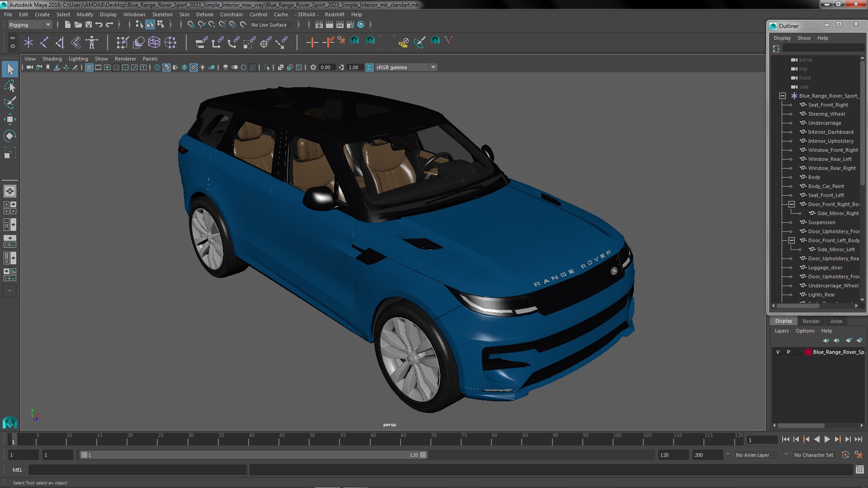Click the Render Settings icon
The height and width of the screenshot is (488, 868).
(350, 24)
